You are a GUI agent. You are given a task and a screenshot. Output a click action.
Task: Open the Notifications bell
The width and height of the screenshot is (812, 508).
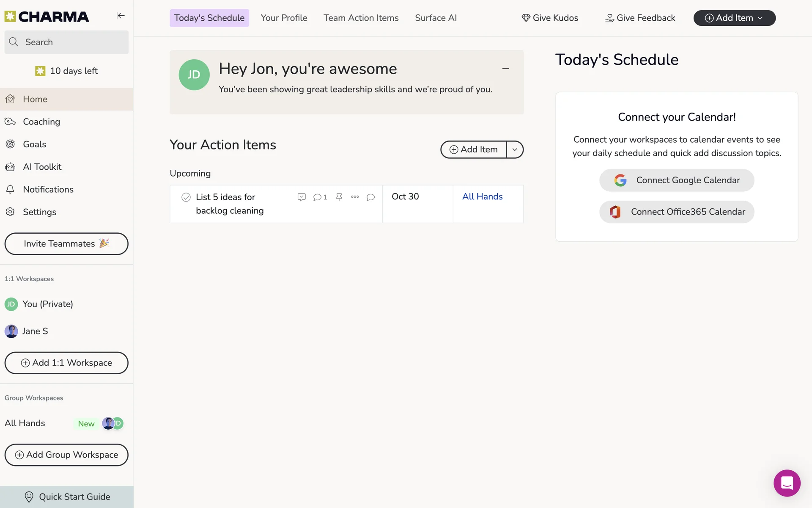click(x=48, y=190)
